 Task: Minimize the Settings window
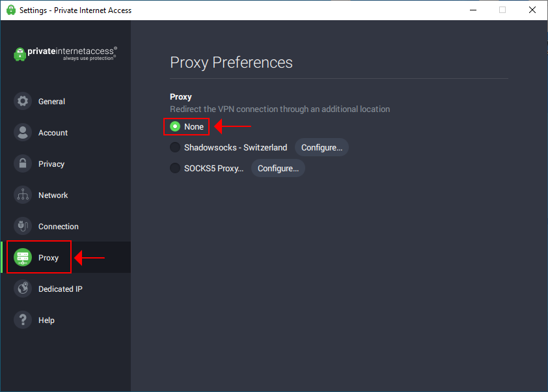point(472,10)
